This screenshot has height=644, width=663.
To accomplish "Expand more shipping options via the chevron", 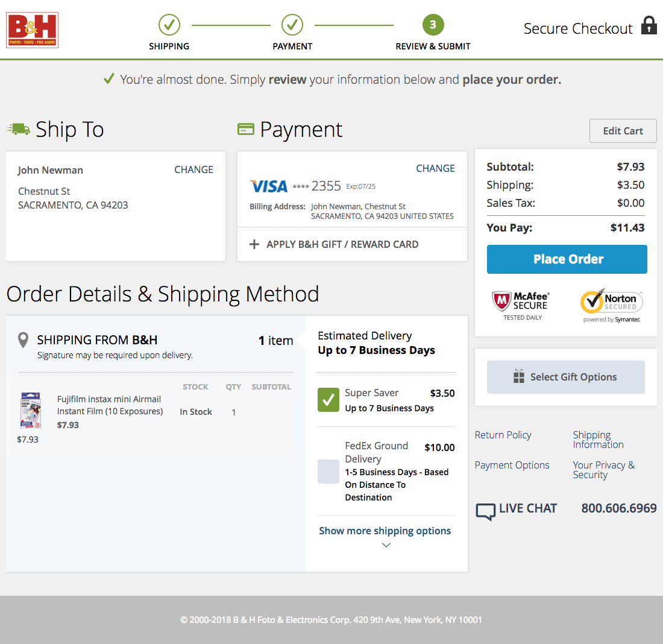I will tap(385, 545).
